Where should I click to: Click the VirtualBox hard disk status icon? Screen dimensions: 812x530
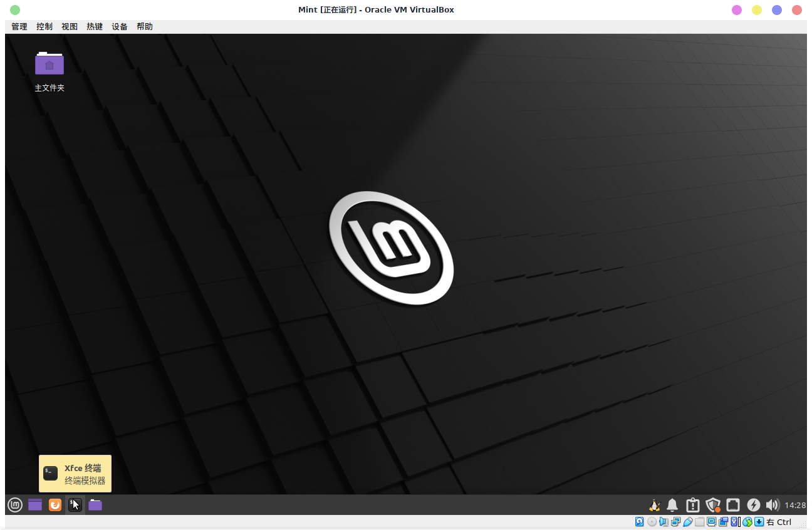coord(639,521)
